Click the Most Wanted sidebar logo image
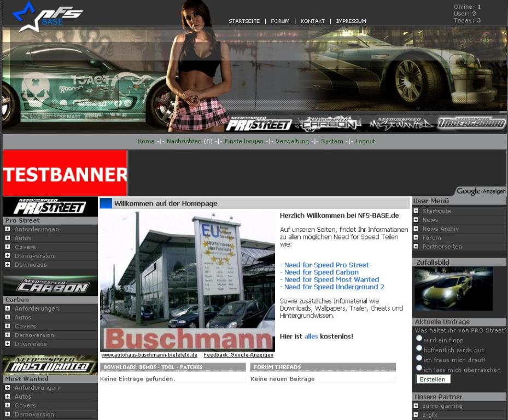Viewport: 508px width, 420px height. 50,365
